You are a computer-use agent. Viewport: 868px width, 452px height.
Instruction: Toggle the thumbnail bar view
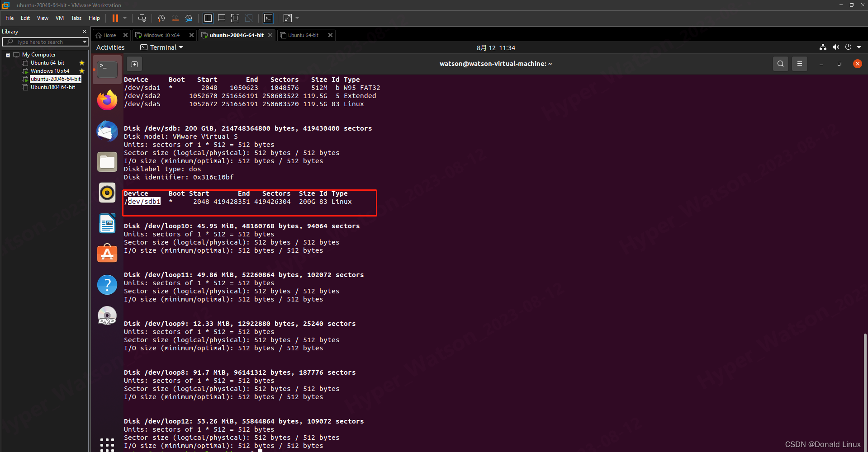[x=222, y=18]
